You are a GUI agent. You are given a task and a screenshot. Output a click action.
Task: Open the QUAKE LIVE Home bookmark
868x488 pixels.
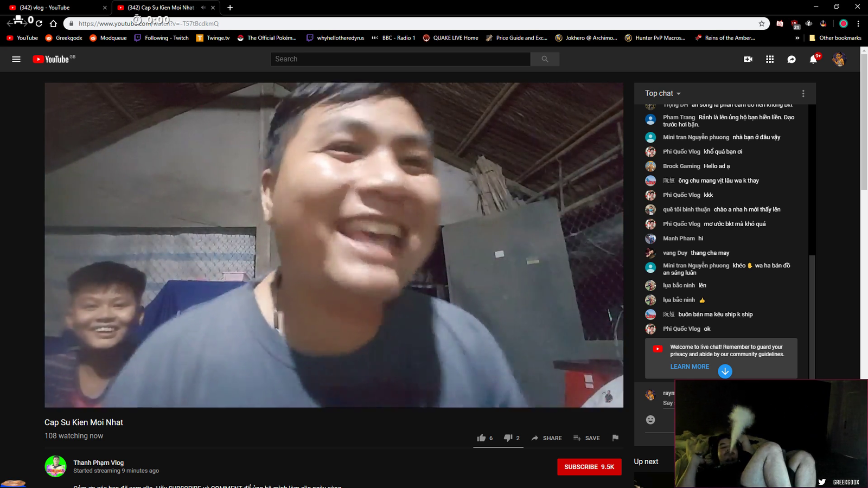click(450, 38)
